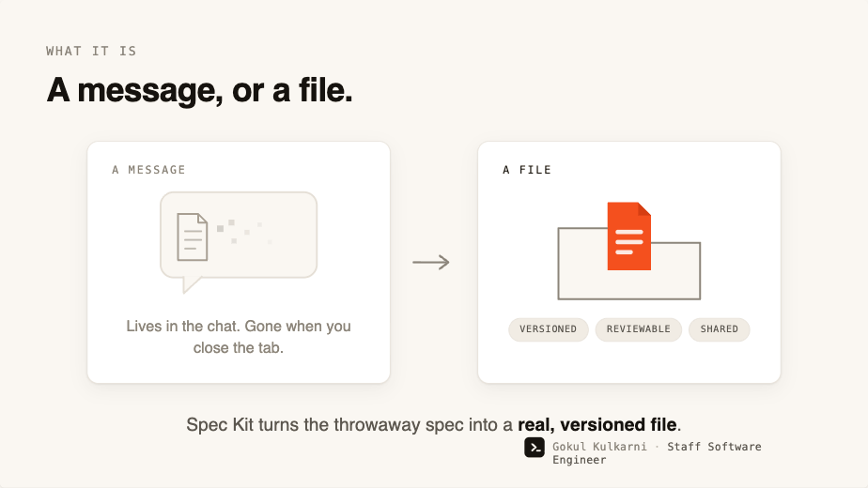This screenshot has height=488, width=868.
Task: Click the bold 'real, versioned file' text
Action: point(597,424)
